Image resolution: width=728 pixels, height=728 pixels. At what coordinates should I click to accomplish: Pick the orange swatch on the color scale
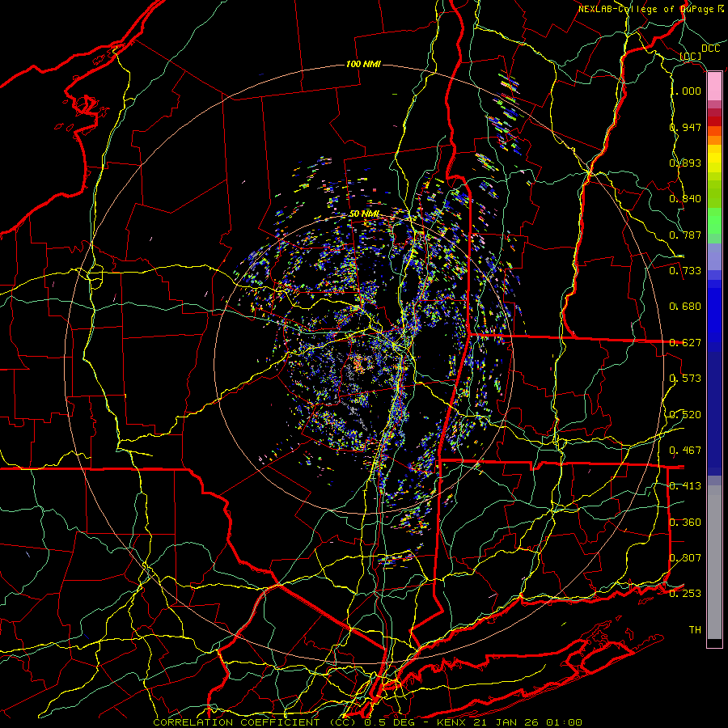(x=714, y=140)
